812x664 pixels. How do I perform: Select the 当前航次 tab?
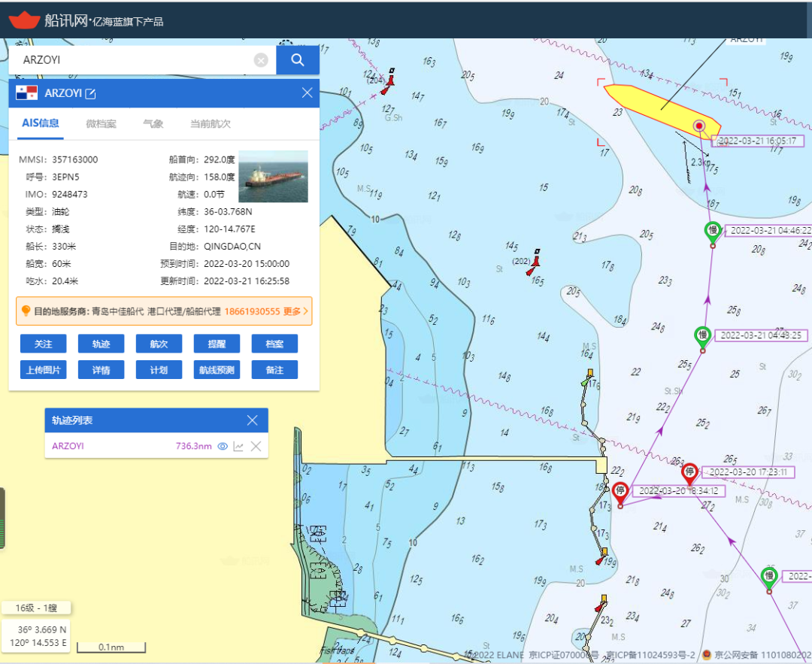210,124
